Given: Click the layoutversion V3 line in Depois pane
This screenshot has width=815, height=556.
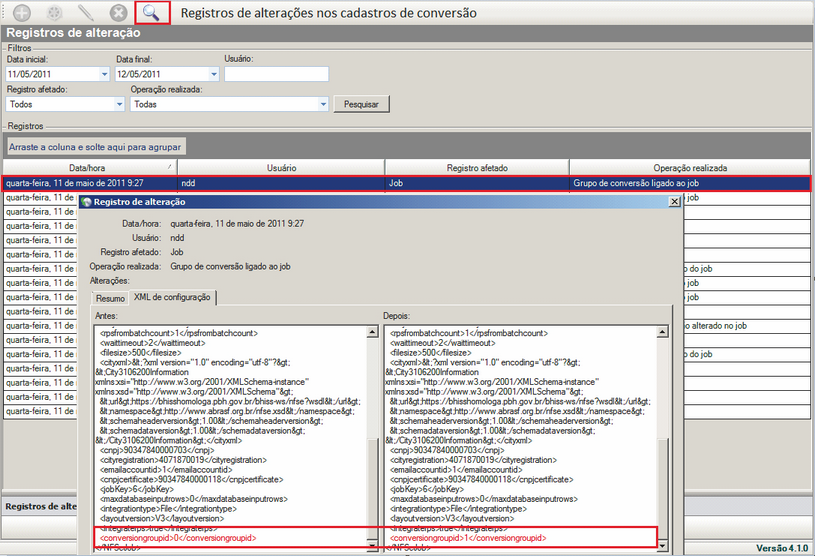Looking at the screenshot, I should tap(452, 519).
